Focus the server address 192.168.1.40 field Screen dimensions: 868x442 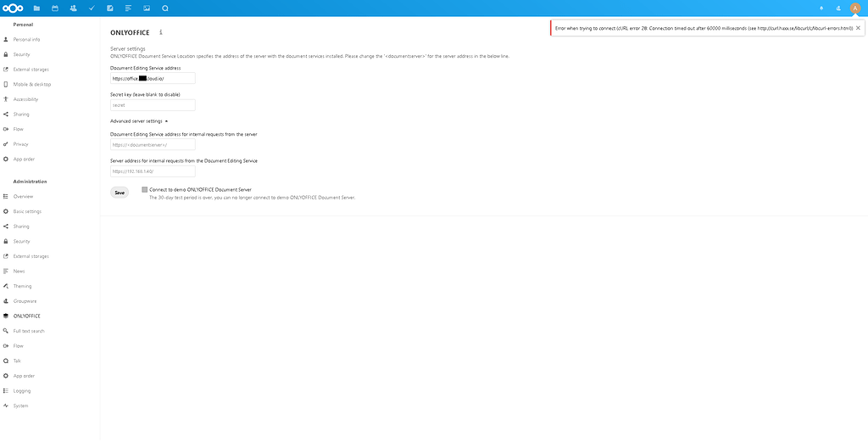coord(153,171)
